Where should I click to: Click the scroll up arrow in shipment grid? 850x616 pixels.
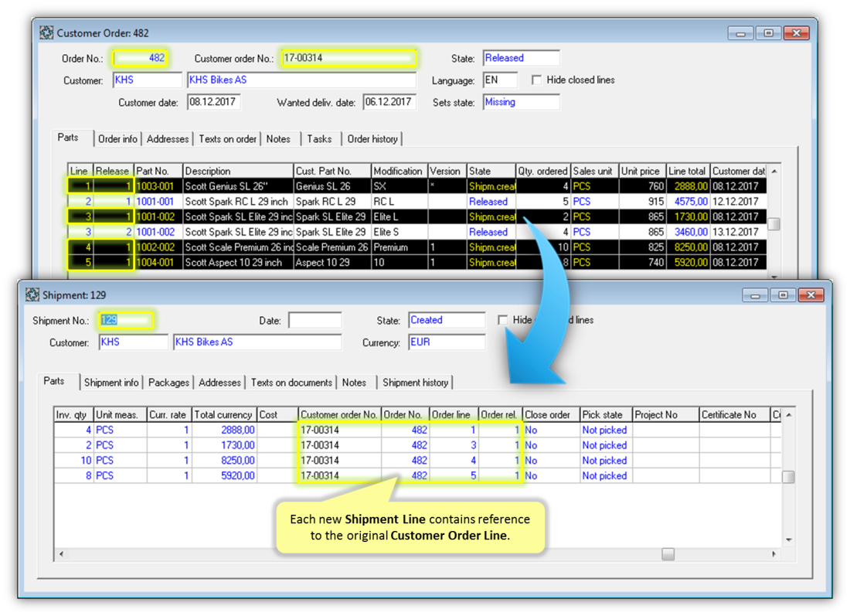pos(789,415)
